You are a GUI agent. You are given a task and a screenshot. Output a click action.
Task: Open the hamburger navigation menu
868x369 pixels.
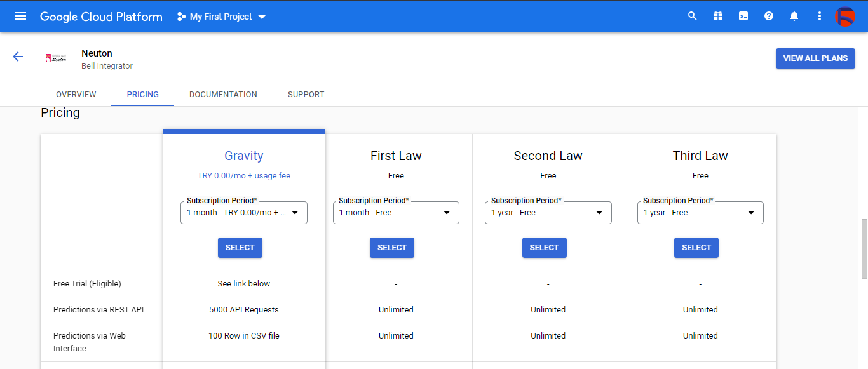point(20,17)
